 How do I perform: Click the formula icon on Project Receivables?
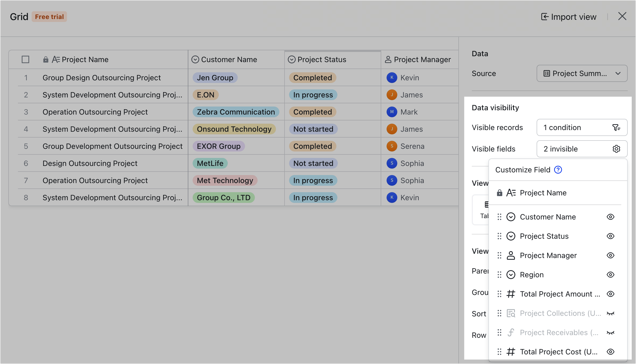click(511, 332)
